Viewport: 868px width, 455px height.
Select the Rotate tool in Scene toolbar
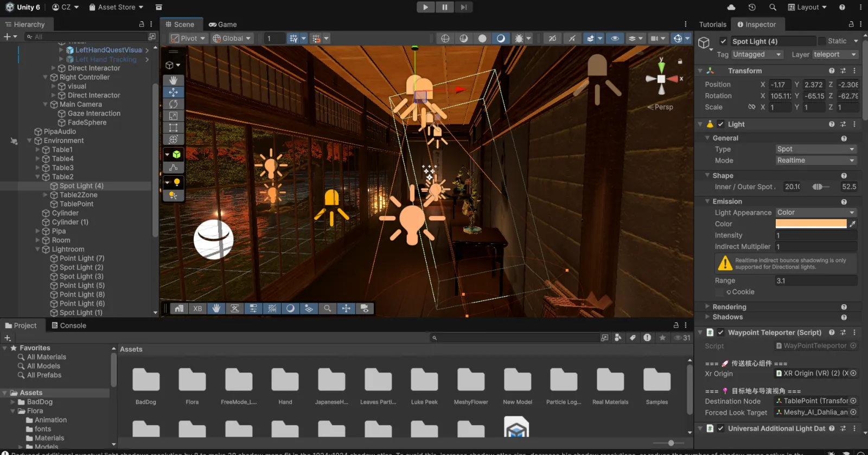173,104
